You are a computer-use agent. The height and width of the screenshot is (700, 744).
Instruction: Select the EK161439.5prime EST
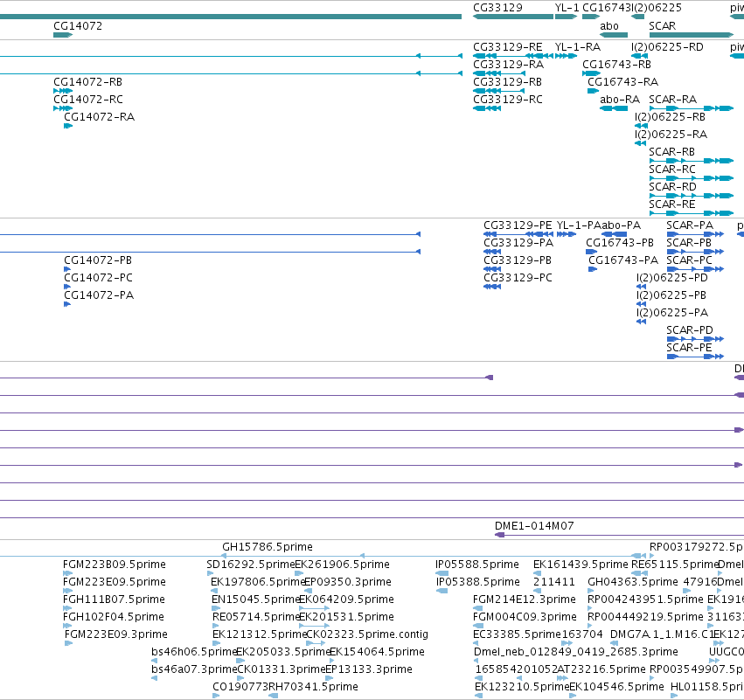point(581,565)
